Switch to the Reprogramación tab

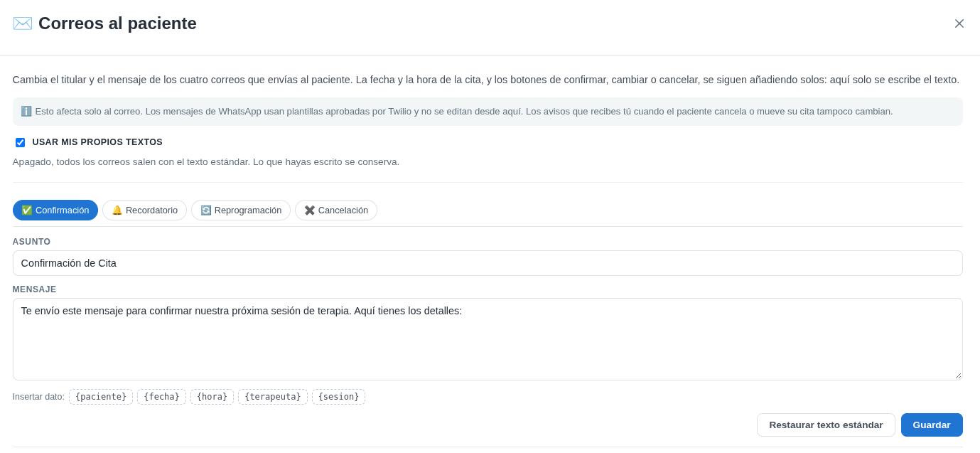pos(241,210)
